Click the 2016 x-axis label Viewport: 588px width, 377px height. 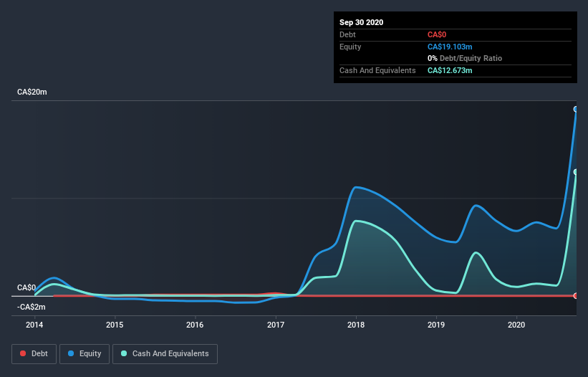195,325
